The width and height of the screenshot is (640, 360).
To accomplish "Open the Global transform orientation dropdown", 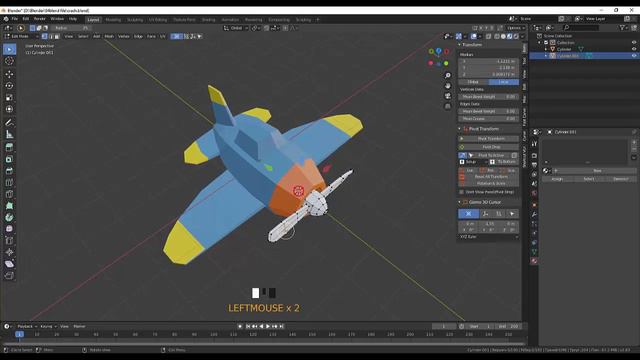I will pyautogui.click(x=236, y=28).
